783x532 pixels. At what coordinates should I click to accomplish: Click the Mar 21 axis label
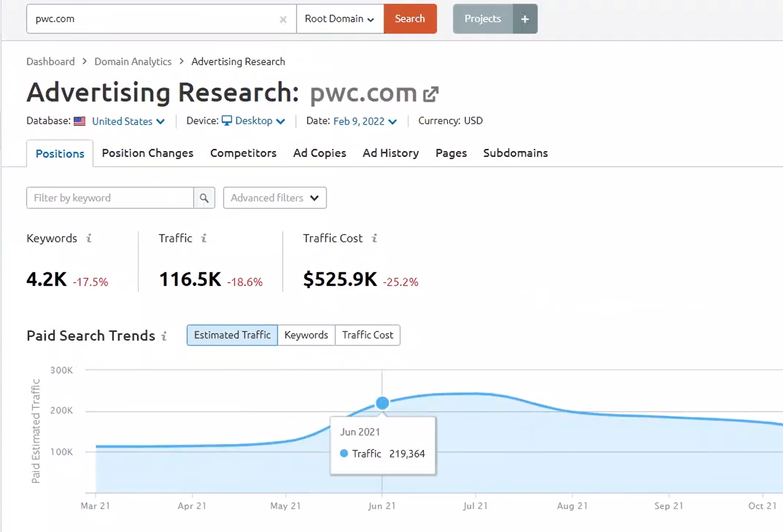[x=95, y=506]
